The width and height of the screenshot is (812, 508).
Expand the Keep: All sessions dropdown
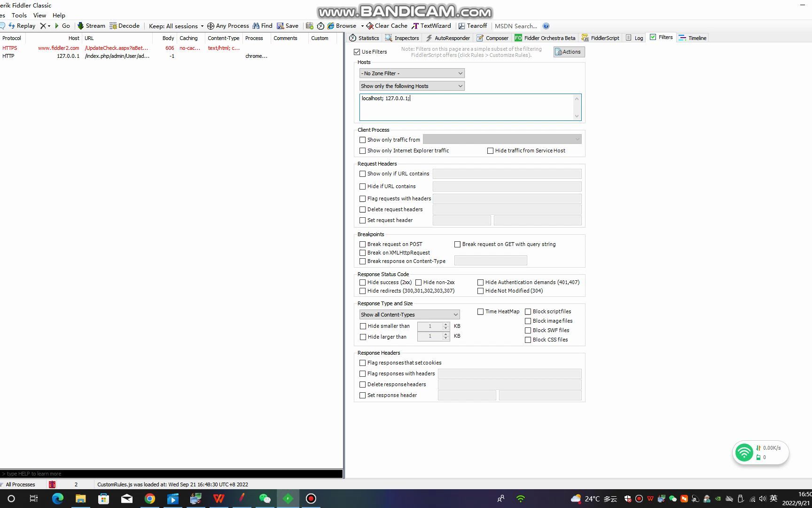(176, 26)
